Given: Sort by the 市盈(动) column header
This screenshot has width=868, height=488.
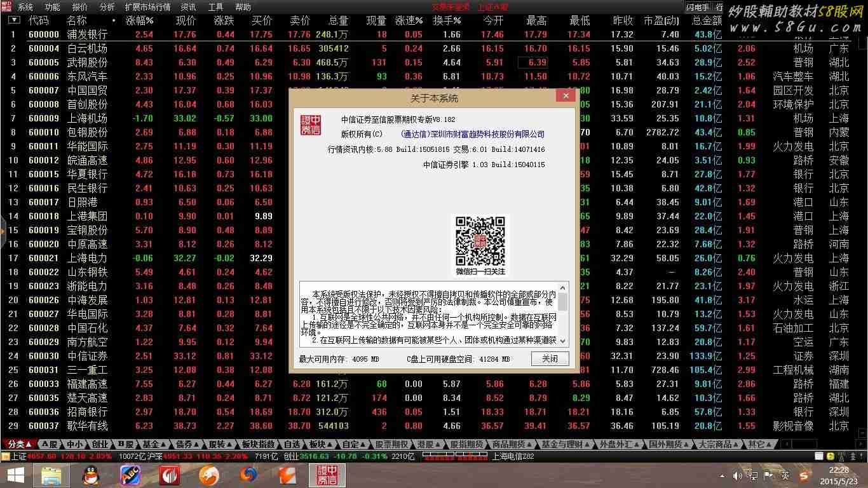Looking at the screenshot, I should (x=661, y=20).
